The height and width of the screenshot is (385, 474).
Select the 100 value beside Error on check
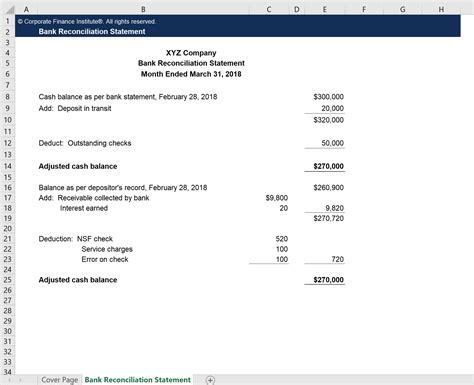[x=282, y=259]
